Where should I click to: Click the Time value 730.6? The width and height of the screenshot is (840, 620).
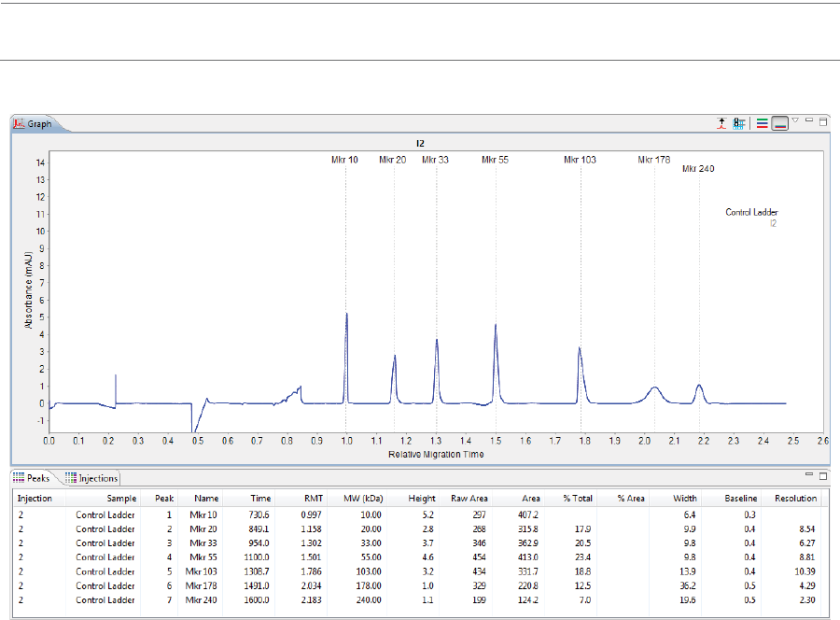click(x=259, y=515)
